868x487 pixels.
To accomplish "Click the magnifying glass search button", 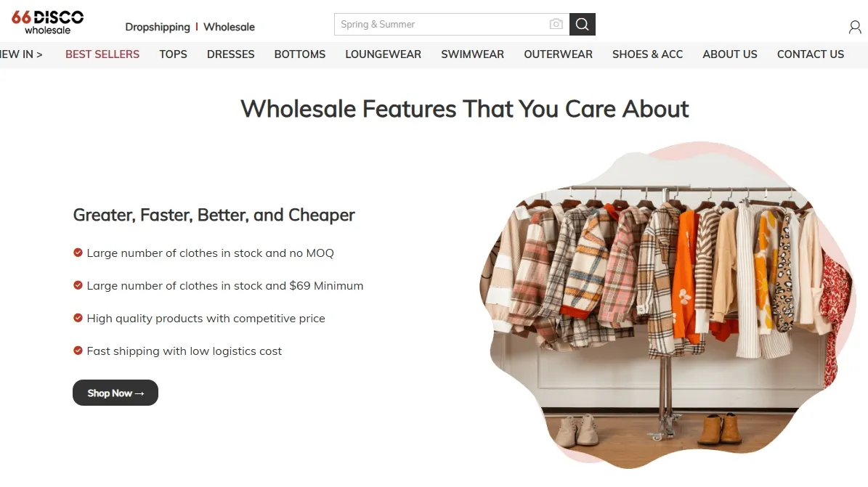I will pos(582,25).
